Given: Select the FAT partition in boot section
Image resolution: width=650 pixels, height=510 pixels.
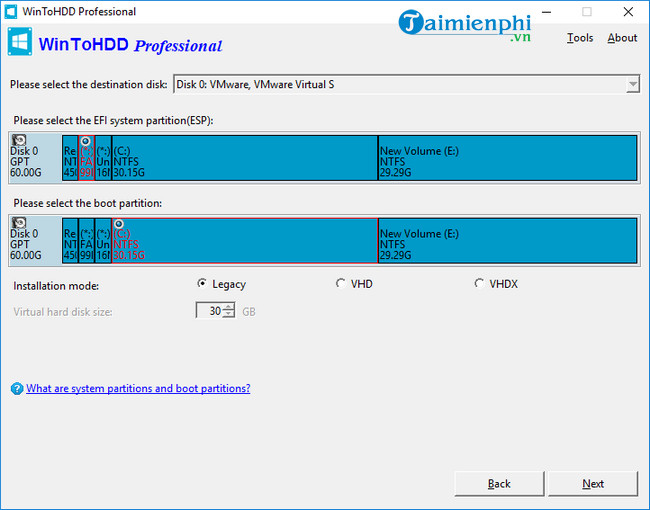Looking at the screenshot, I should tap(86, 241).
